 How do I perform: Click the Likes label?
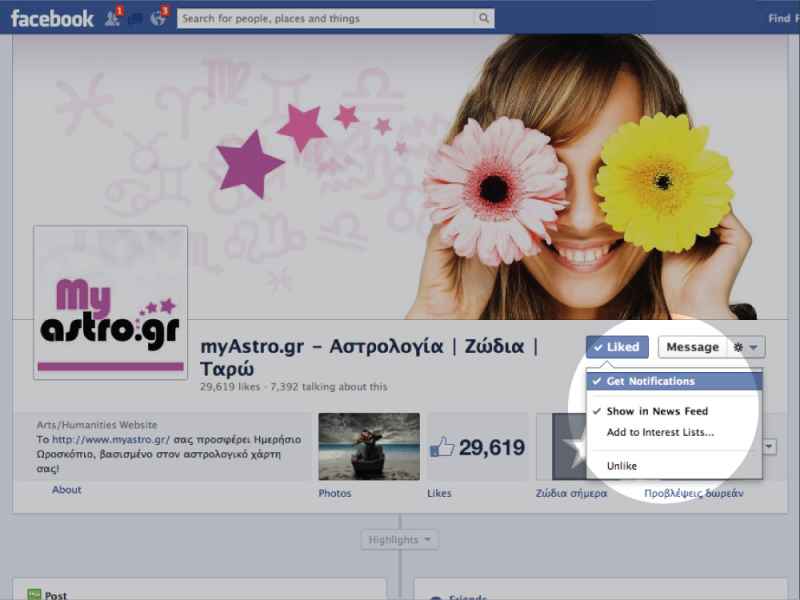[439, 493]
